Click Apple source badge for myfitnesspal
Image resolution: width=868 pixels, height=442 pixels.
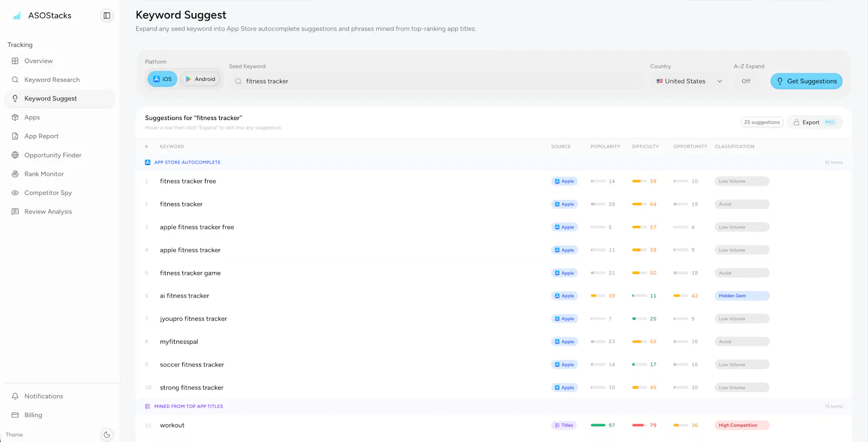coord(564,342)
